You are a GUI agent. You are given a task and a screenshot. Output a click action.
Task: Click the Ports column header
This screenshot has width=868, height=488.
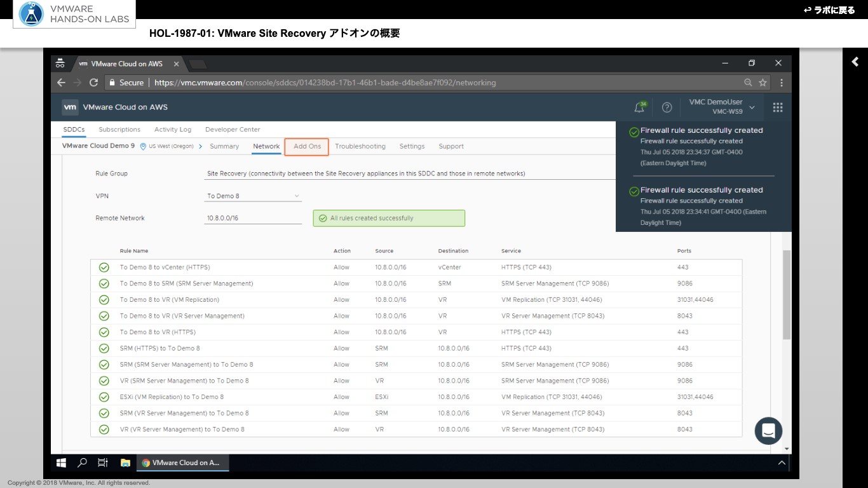click(x=684, y=251)
